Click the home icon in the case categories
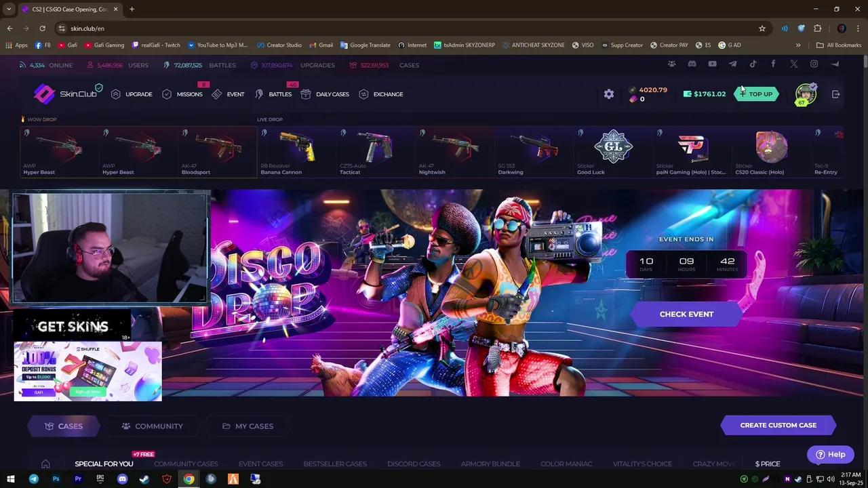 tap(45, 464)
